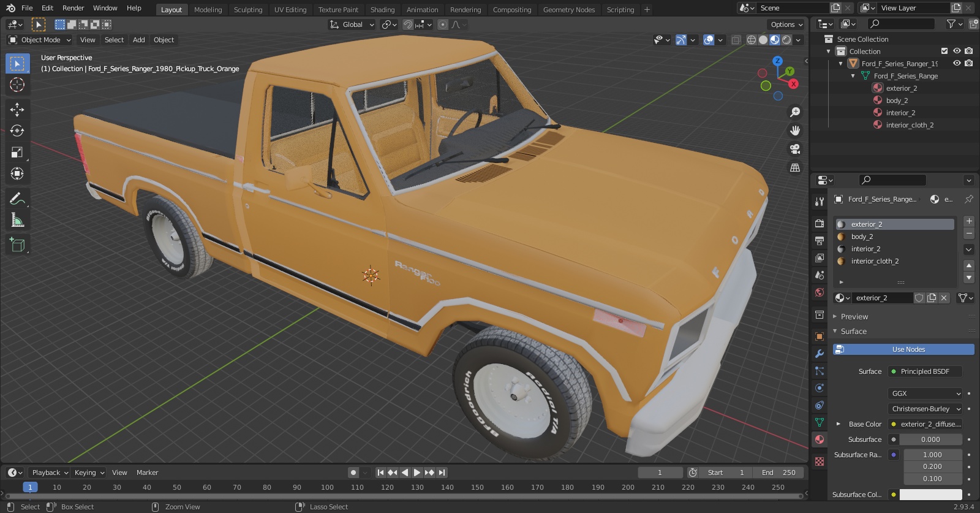Activate the Select Box tool

(17, 64)
